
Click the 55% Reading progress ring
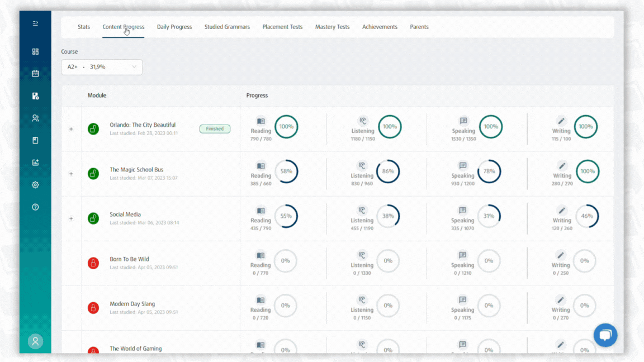[x=286, y=216]
